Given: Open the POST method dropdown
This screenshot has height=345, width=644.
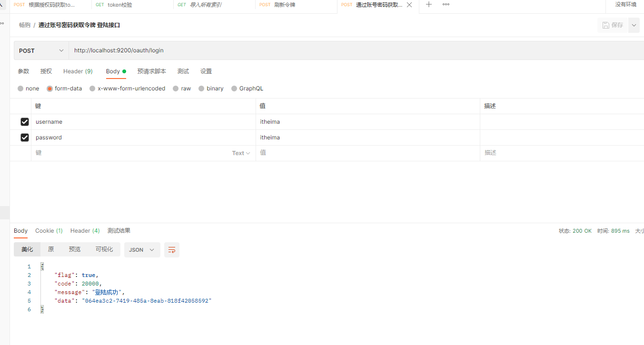Looking at the screenshot, I should pos(41,50).
